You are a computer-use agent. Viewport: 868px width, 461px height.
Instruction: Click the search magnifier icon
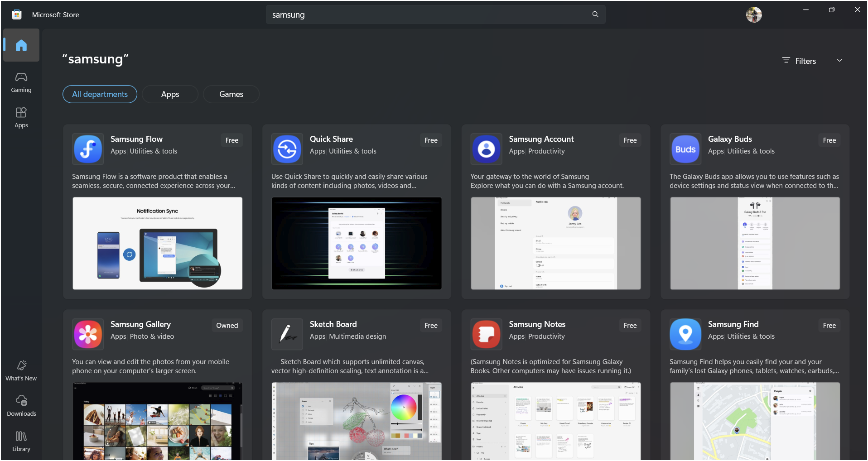pos(595,14)
